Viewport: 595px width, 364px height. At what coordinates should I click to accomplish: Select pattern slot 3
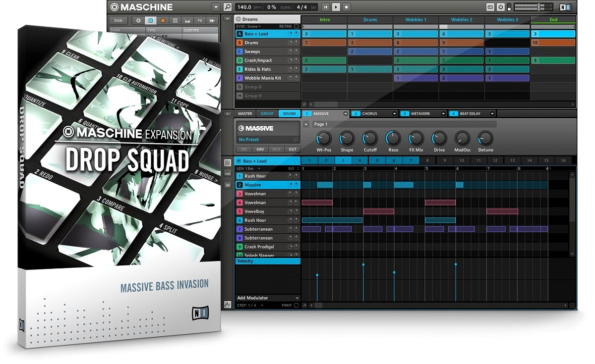[343, 160]
